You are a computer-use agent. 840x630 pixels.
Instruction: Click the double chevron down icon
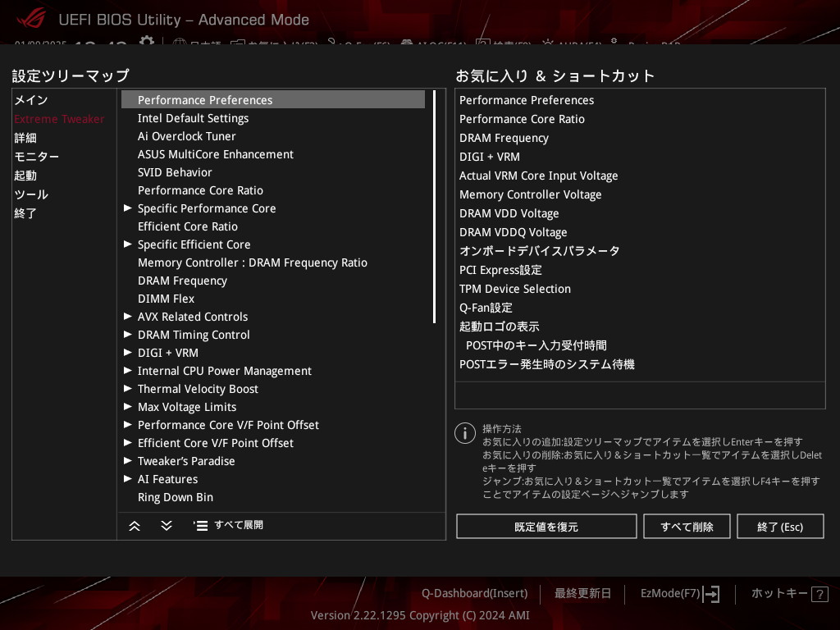click(167, 526)
